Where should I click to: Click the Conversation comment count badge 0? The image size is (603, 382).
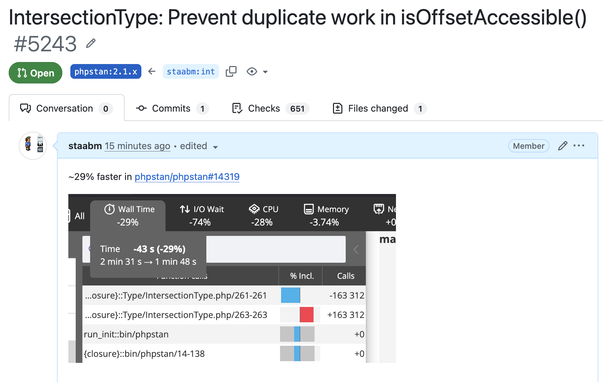[x=105, y=109]
